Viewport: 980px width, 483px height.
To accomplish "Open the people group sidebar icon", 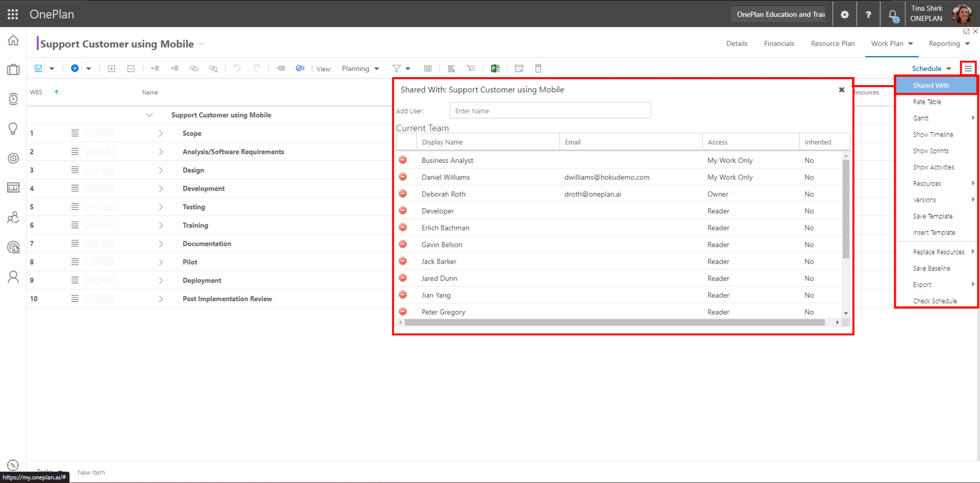I will (x=13, y=217).
